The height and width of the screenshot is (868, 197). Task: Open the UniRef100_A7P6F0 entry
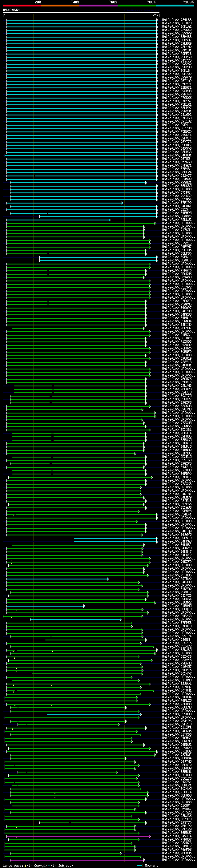click(x=177, y=271)
